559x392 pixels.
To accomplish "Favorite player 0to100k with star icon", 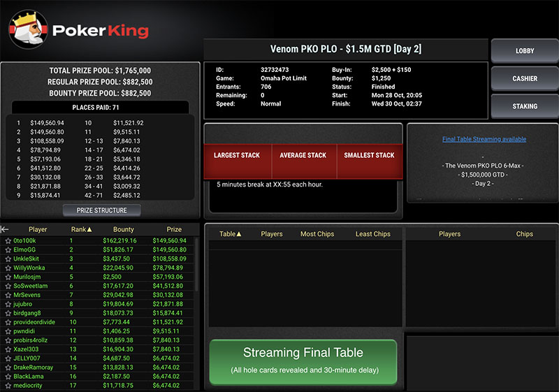I will click(8, 241).
